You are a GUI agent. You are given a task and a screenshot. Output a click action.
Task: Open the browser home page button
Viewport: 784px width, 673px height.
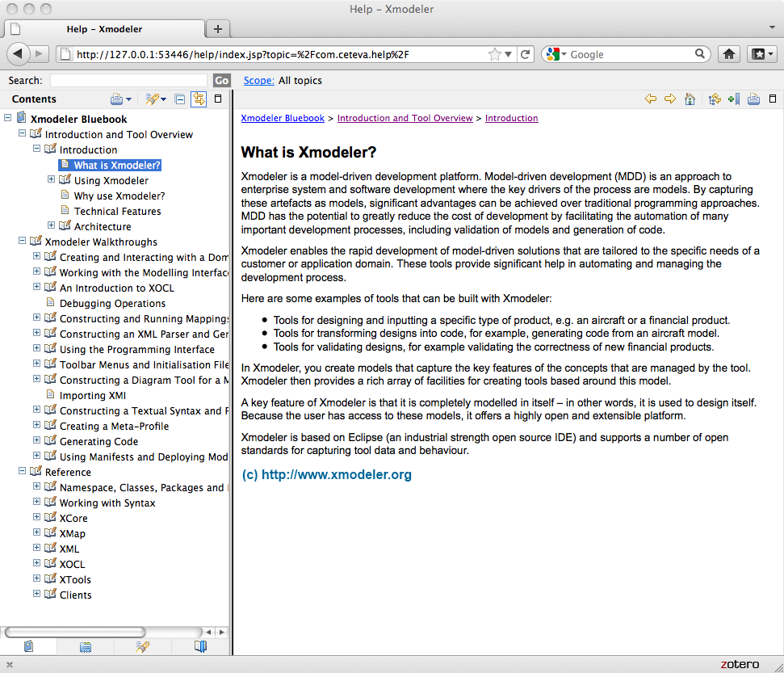[x=729, y=54]
